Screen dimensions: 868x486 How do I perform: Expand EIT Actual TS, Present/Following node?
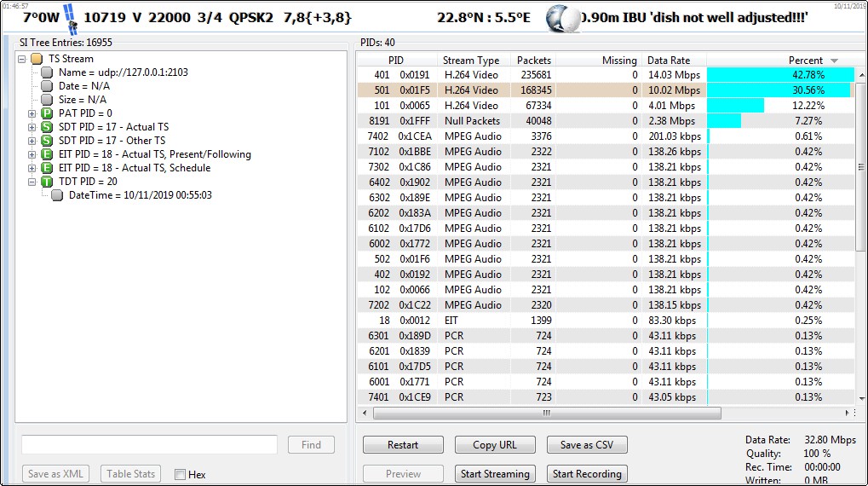click(x=32, y=154)
